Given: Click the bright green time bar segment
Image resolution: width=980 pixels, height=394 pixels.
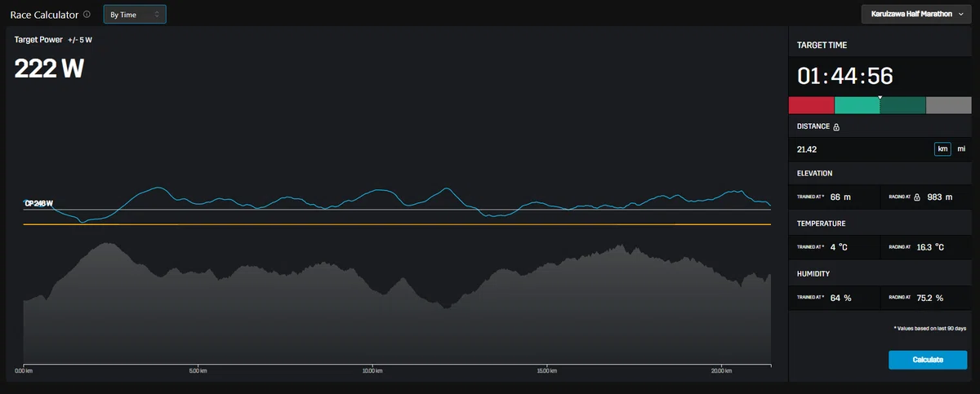Looking at the screenshot, I should (x=857, y=105).
